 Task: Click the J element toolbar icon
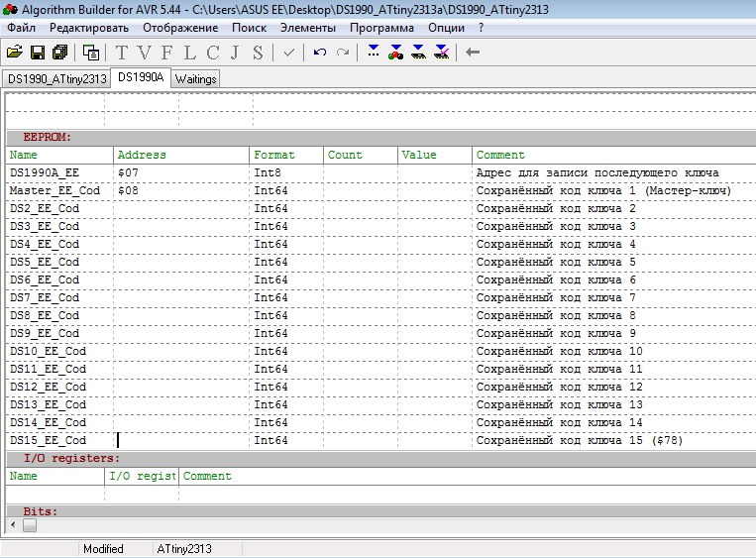(235, 52)
